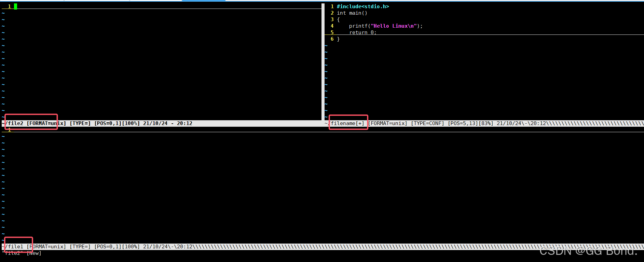Viewport: 644px width, 262px height.
Task: Click [POS=5,13][83%] in the right status bar
Action: [x=470, y=123]
